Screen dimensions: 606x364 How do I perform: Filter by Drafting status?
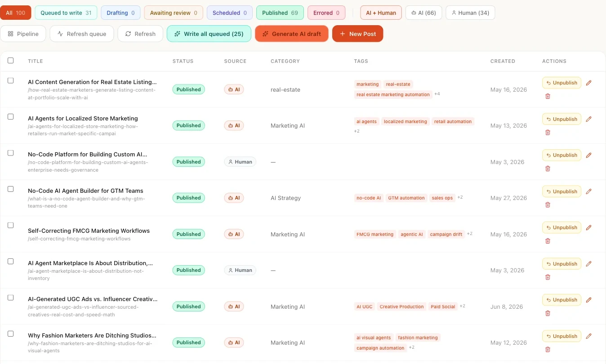click(120, 13)
